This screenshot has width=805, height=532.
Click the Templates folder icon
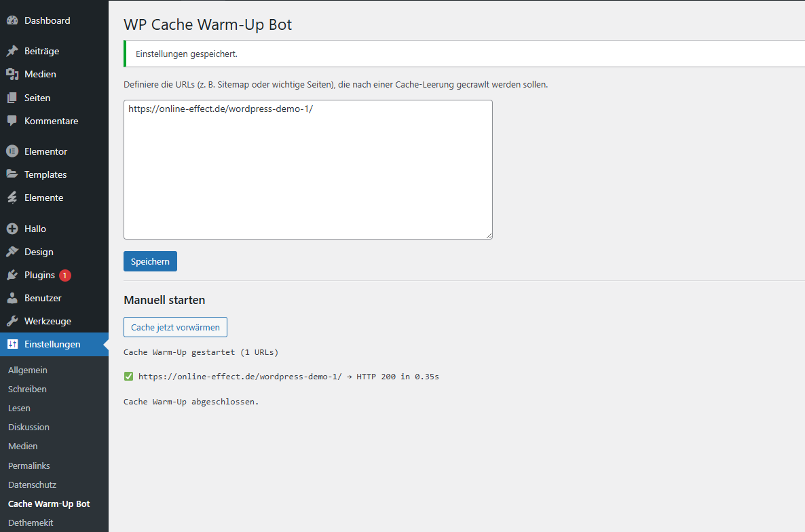click(x=12, y=174)
